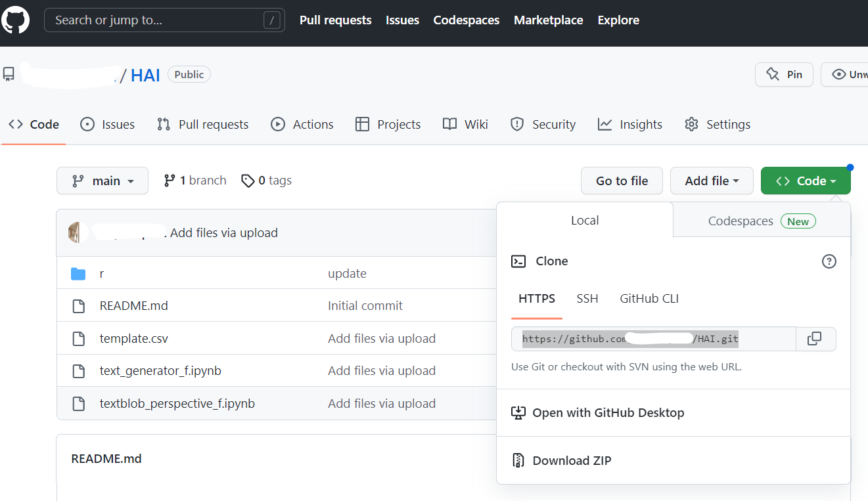Switch to the Codespaces tab in popup
Viewport: 868px width, 501px height.
click(762, 221)
